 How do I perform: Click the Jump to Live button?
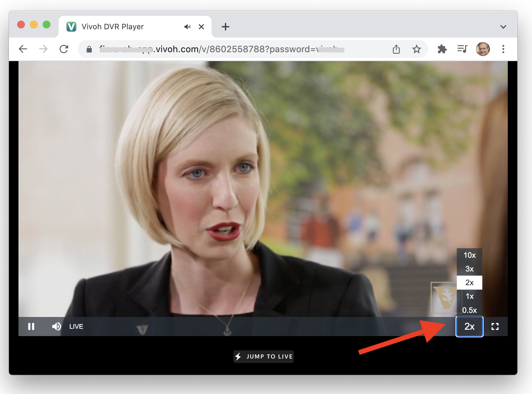point(263,356)
